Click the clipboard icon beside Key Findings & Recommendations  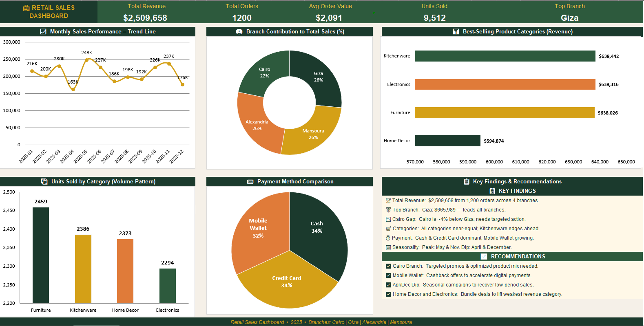point(467,181)
